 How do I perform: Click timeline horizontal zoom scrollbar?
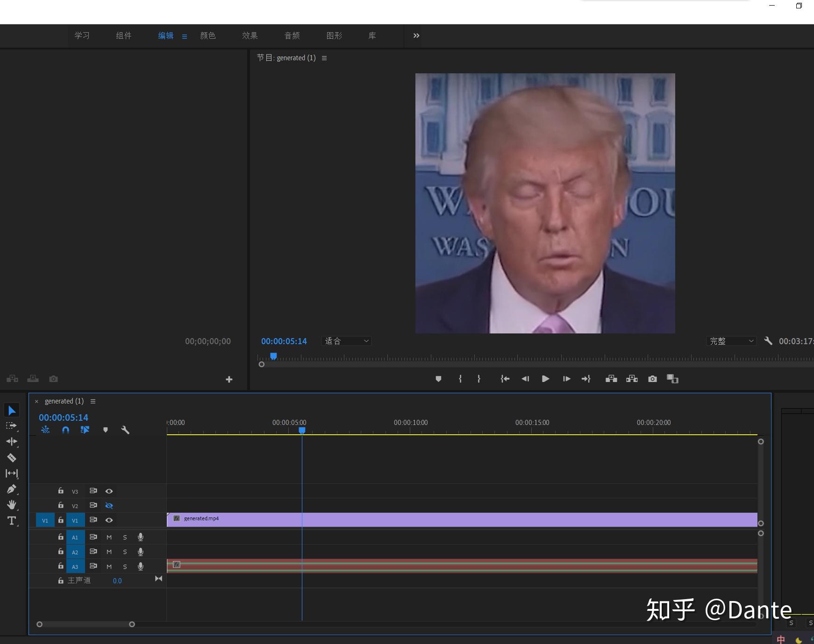click(x=86, y=624)
